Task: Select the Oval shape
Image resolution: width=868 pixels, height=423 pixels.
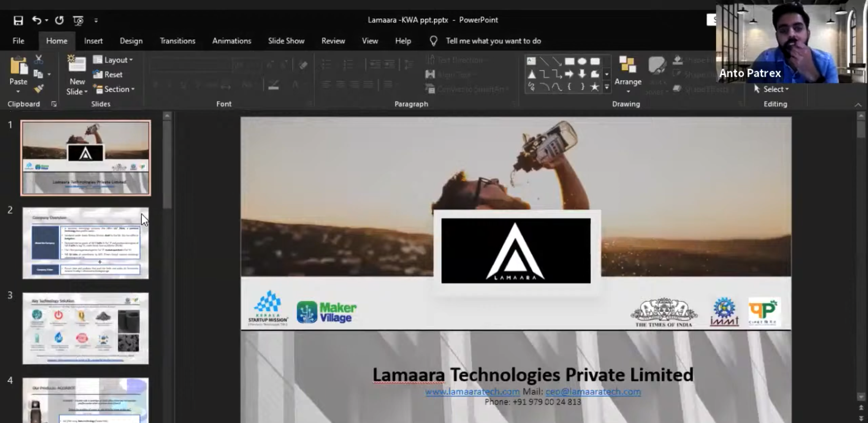Action: (582, 61)
